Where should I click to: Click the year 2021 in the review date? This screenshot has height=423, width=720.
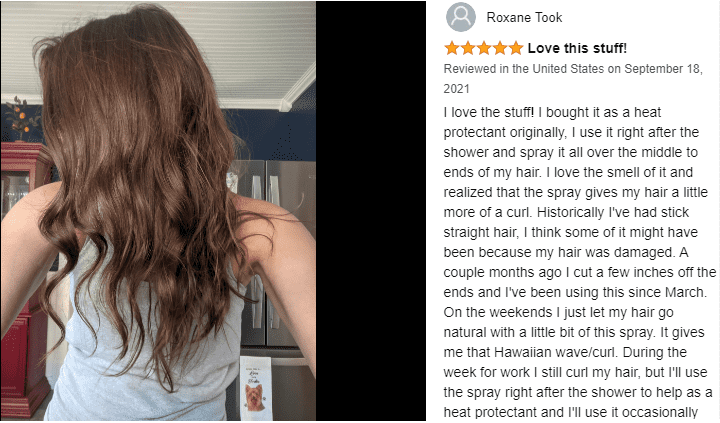tap(456, 89)
